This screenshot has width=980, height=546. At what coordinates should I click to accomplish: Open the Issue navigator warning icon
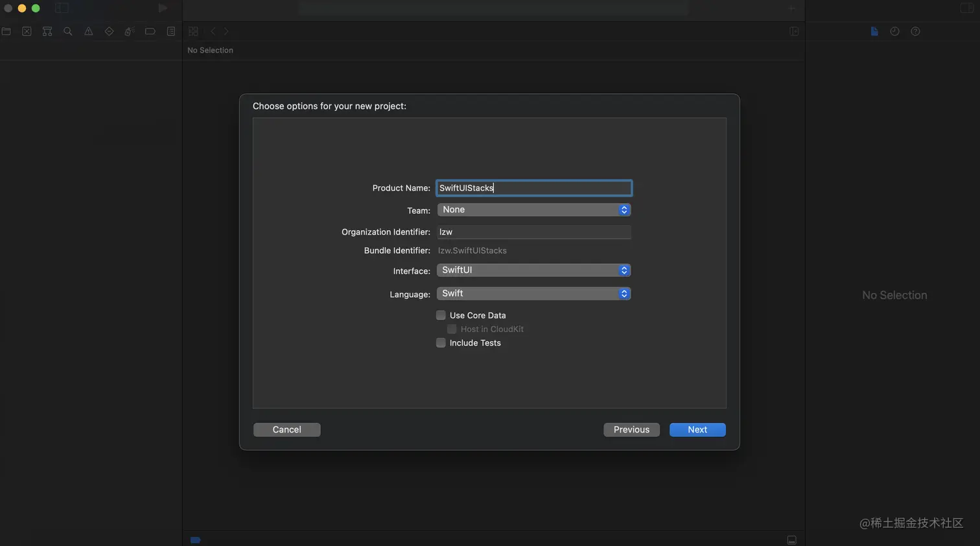pos(89,31)
